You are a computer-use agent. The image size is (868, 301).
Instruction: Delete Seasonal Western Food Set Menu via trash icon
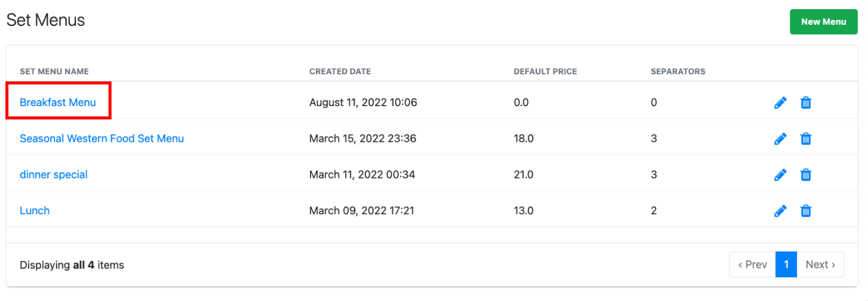(805, 139)
